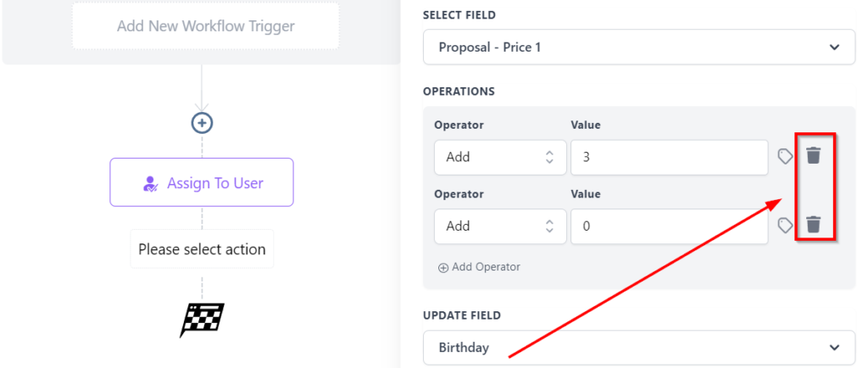Viewport: 868px width, 368px height.
Task: Click the checkered finish flag icon
Action: click(202, 319)
